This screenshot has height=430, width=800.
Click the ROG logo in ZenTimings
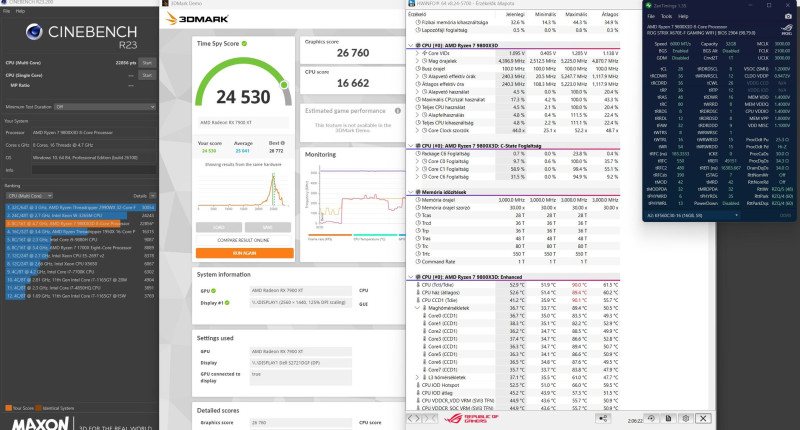pyautogui.click(x=786, y=30)
